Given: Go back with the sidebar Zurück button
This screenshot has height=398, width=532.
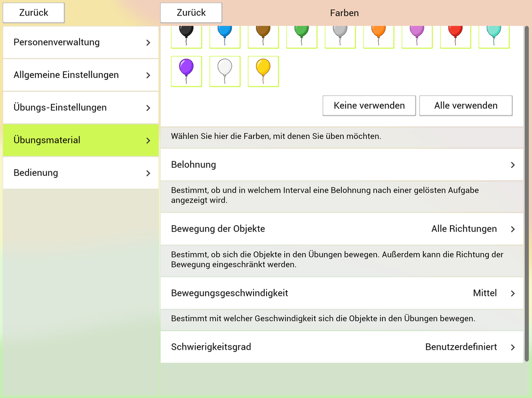Looking at the screenshot, I should tap(34, 13).
